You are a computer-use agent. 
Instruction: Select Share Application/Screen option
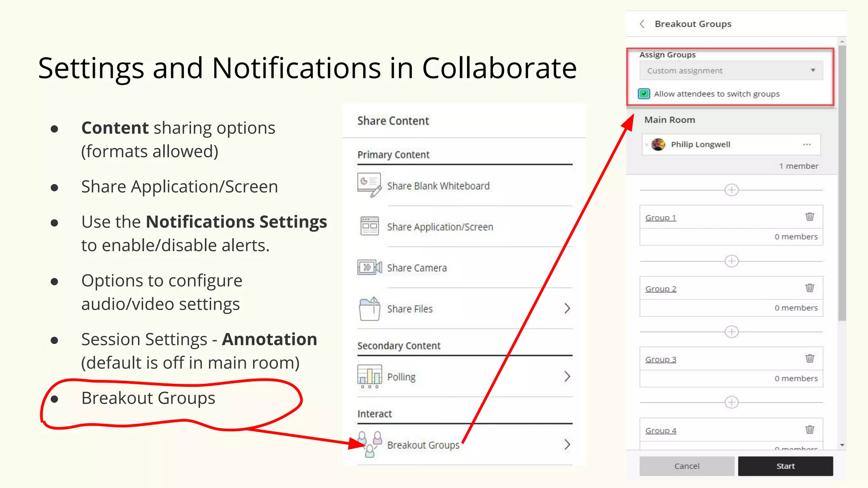[440, 227]
